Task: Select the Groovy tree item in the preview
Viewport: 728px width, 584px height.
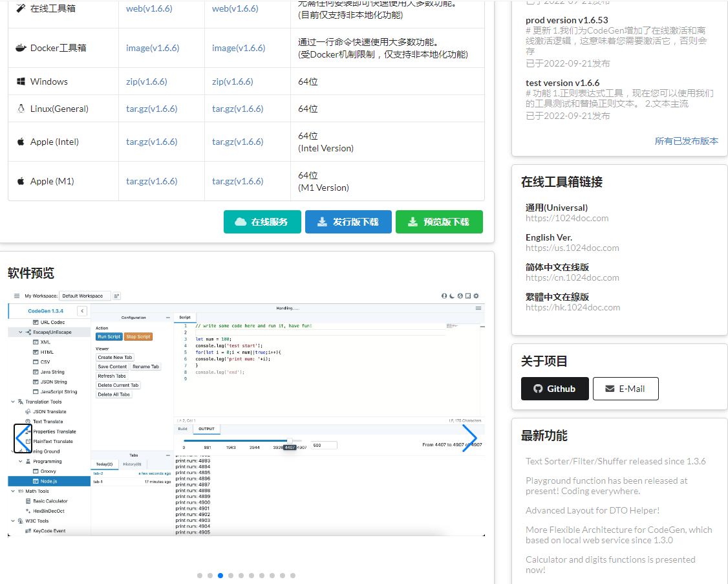Action: tap(48, 471)
